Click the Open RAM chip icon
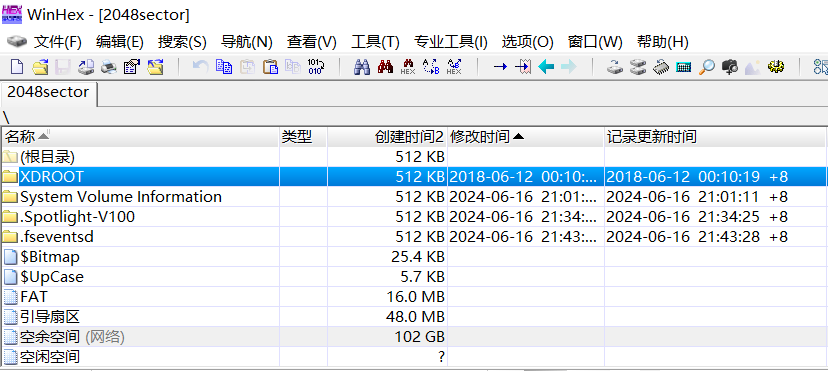The width and height of the screenshot is (828, 371). [661, 67]
